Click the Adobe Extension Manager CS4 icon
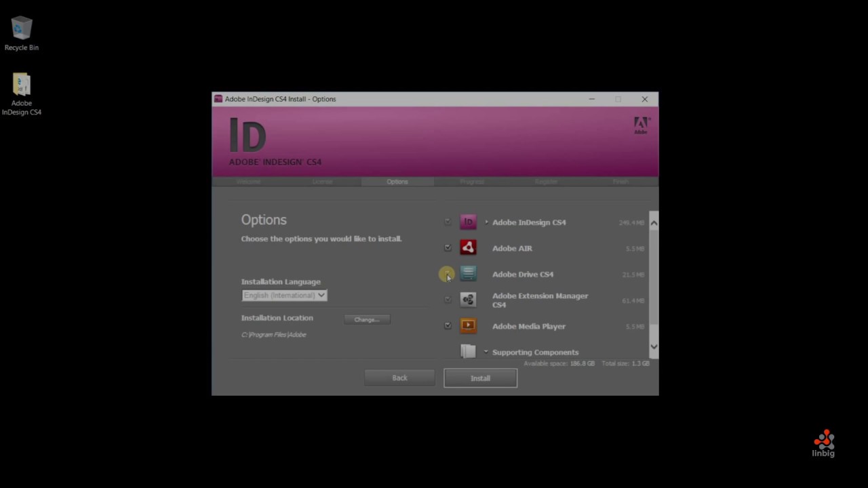Image resolution: width=868 pixels, height=488 pixels. 468,300
